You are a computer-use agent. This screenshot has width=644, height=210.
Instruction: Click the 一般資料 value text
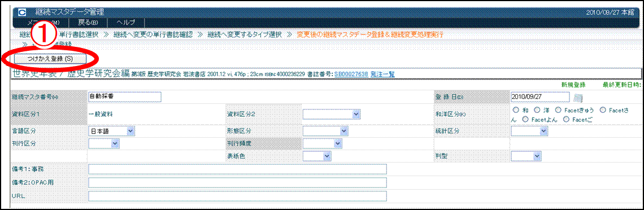[x=101, y=115]
